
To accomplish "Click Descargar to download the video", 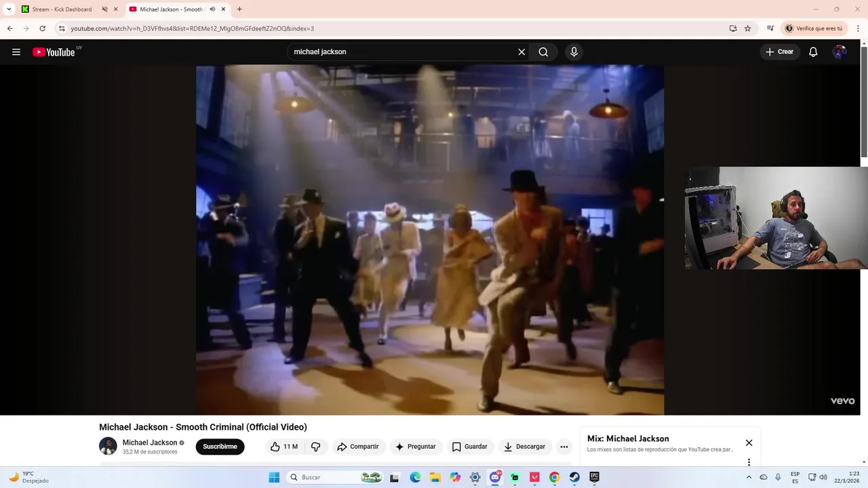I will pos(524,447).
